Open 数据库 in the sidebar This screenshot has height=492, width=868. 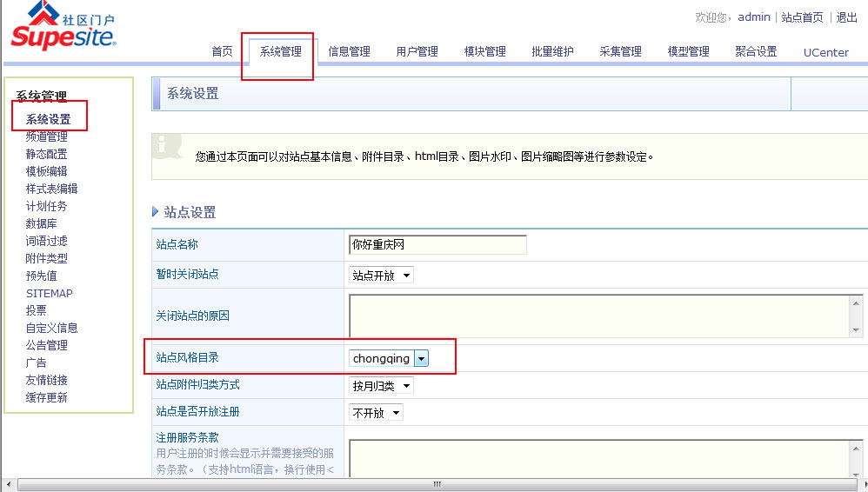click(42, 223)
